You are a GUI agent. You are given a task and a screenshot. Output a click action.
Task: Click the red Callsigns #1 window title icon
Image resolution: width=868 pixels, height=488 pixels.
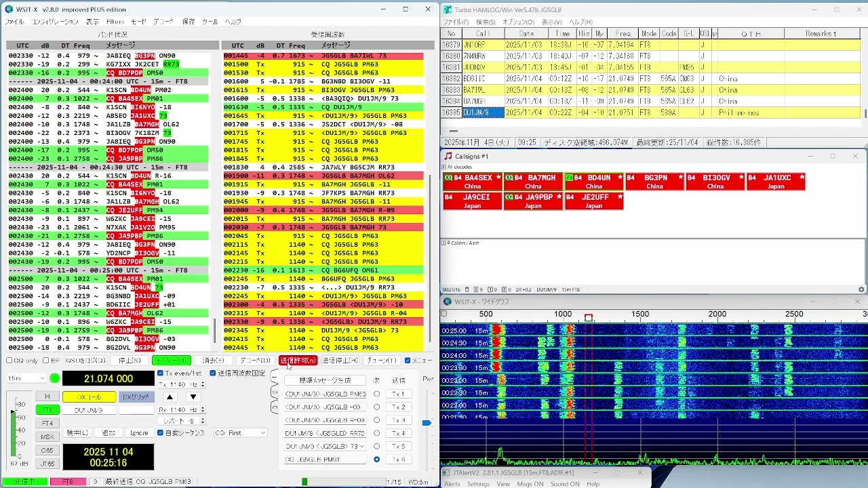coord(448,156)
